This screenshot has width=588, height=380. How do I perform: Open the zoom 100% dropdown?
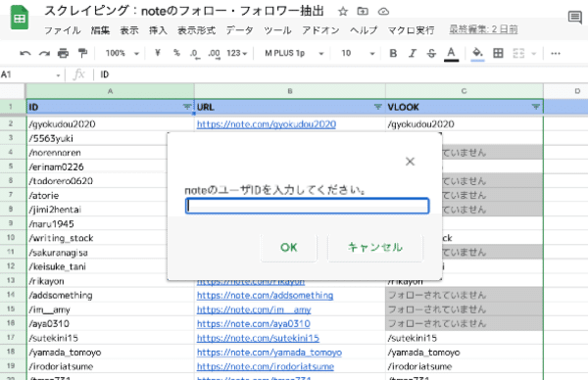point(122,53)
